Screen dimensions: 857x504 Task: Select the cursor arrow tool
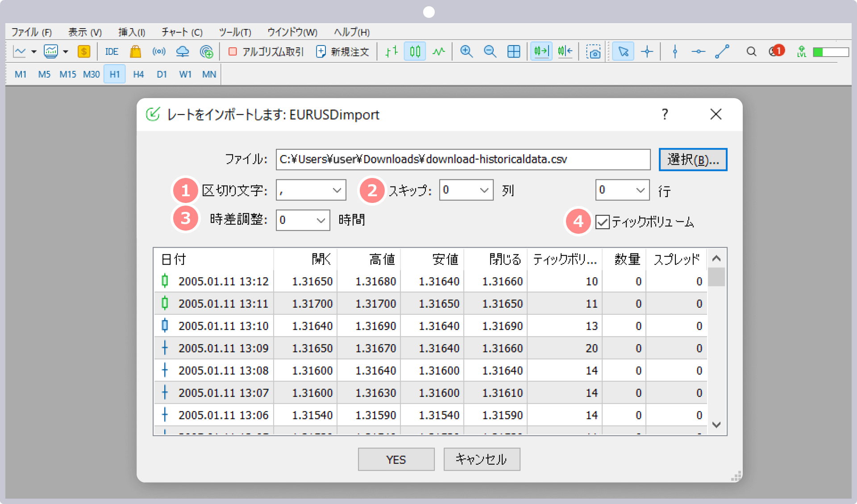[x=623, y=52]
